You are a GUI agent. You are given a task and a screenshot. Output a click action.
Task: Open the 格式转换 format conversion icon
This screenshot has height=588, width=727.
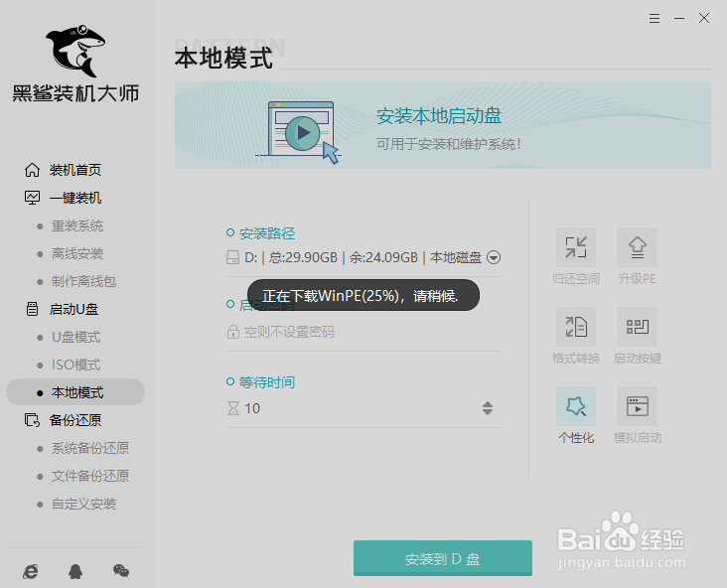pyautogui.click(x=576, y=327)
